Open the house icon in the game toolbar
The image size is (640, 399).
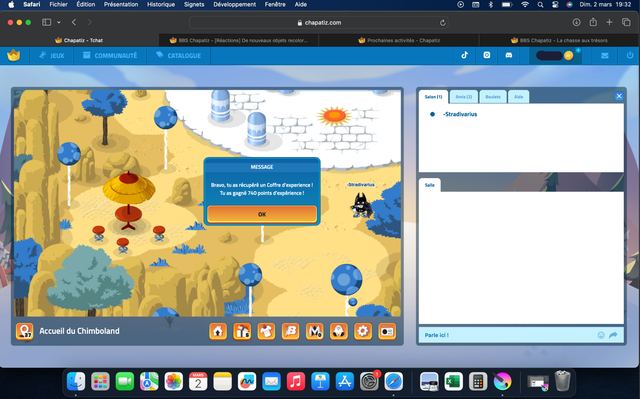[x=218, y=331]
